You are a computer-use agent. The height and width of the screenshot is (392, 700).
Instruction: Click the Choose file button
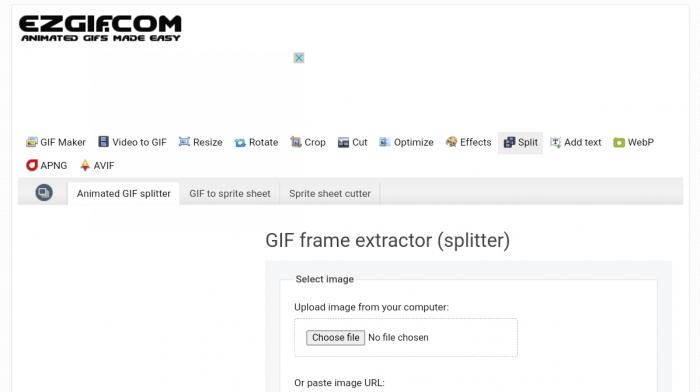[335, 338]
